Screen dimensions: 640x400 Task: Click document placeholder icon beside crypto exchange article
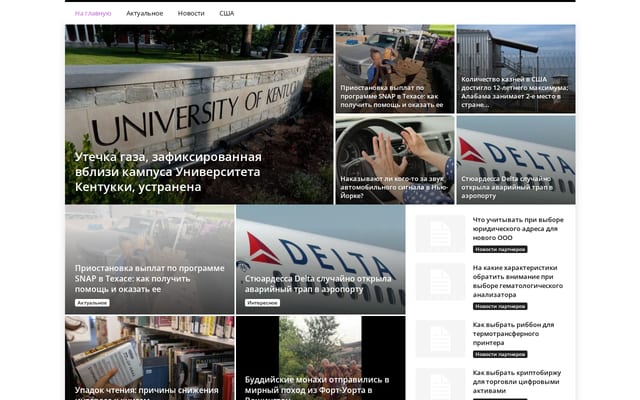[x=440, y=384]
